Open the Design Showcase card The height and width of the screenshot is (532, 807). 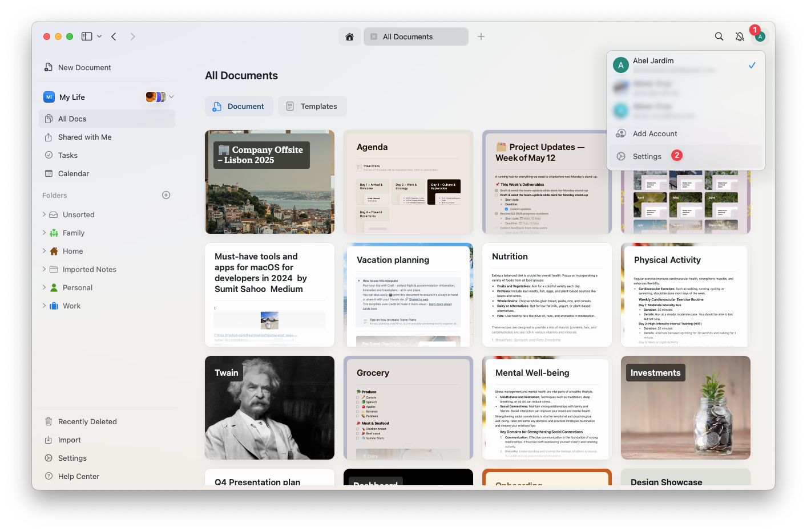685,477
